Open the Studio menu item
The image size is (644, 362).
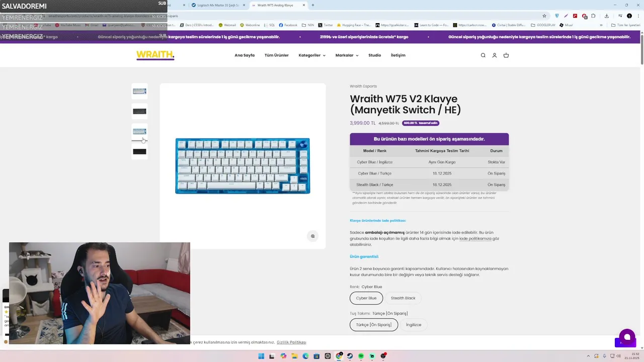[374, 55]
